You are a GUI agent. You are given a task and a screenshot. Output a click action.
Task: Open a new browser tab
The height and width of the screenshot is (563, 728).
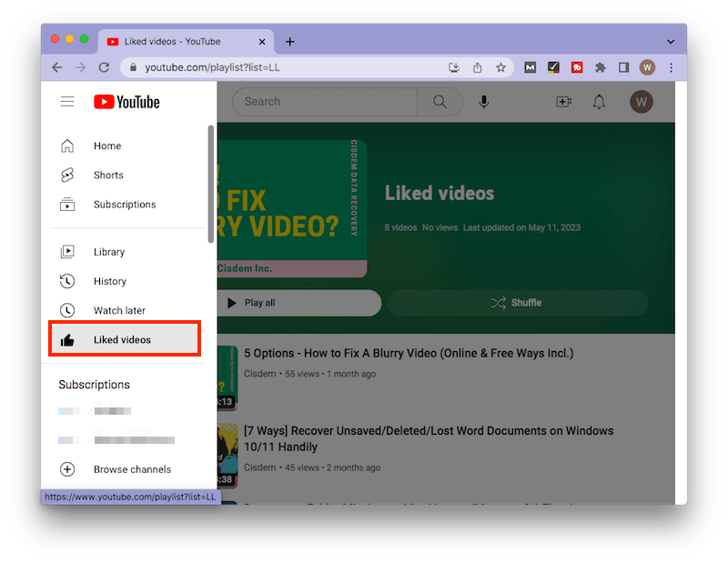(x=289, y=41)
